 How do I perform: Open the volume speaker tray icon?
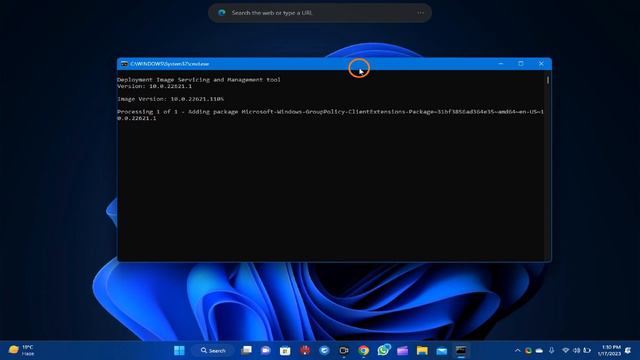[576, 350]
